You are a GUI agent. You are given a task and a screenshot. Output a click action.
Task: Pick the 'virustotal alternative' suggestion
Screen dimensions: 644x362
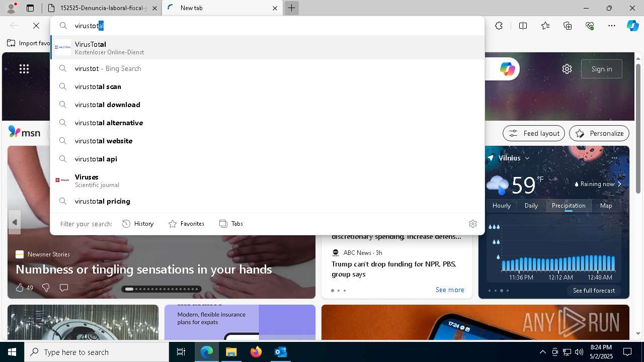click(x=267, y=123)
